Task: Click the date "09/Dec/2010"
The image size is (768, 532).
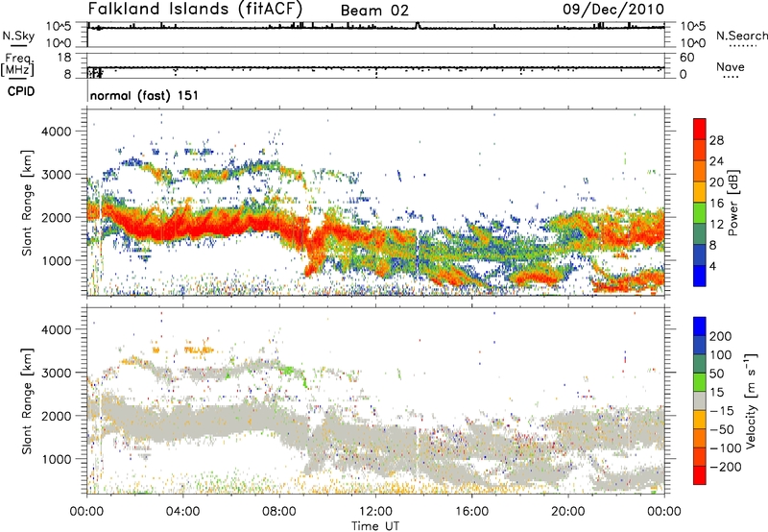Action: tap(613, 10)
